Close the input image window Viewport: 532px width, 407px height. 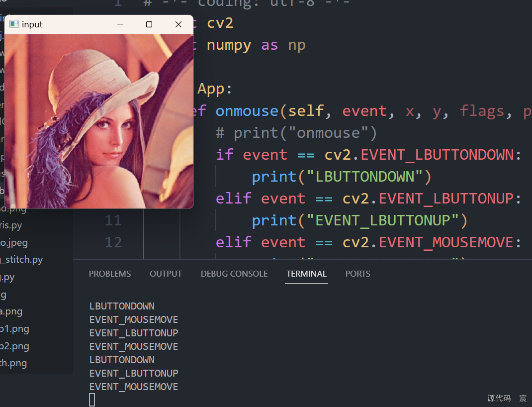tap(178, 24)
